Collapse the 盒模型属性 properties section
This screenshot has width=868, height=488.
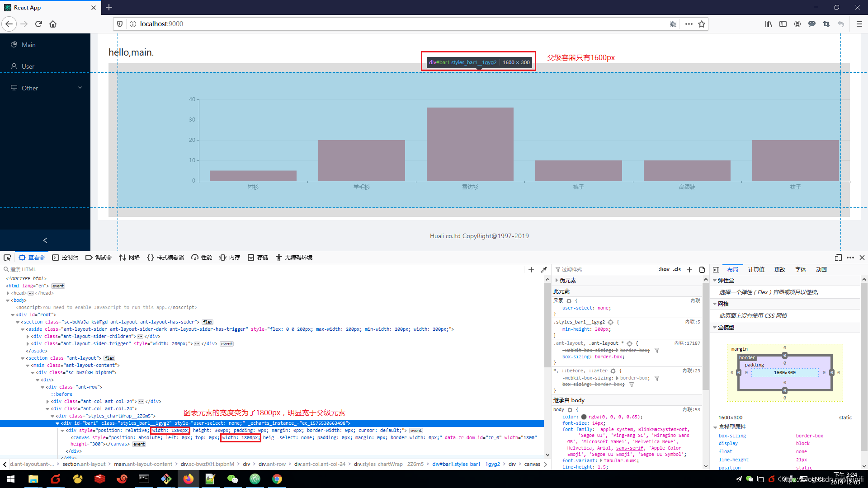pos(715,427)
